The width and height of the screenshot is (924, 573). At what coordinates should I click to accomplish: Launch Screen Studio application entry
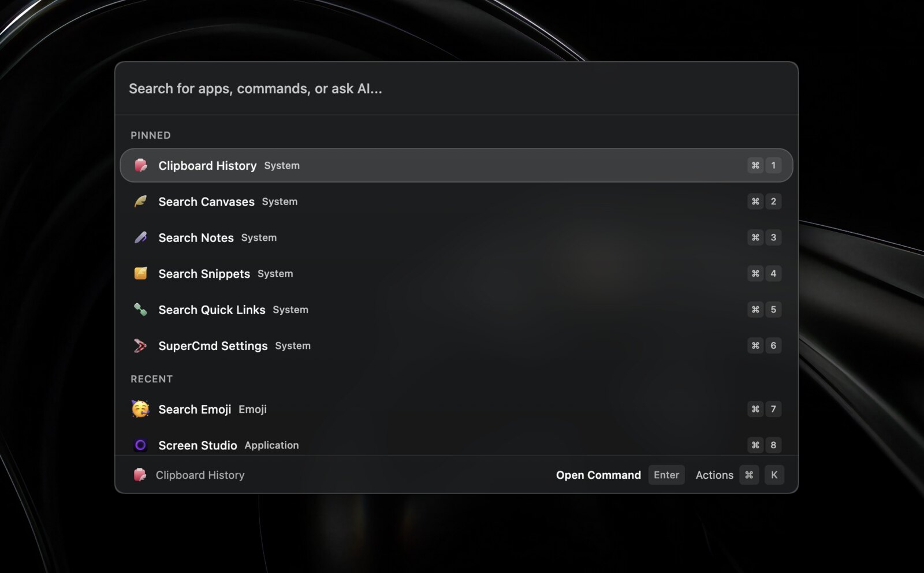click(x=456, y=444)
